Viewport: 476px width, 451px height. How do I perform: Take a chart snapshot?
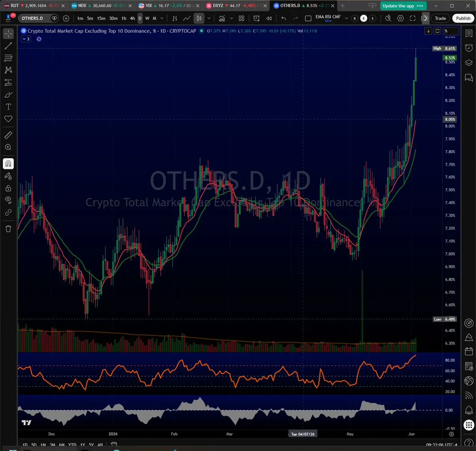[x=425, y=18]
